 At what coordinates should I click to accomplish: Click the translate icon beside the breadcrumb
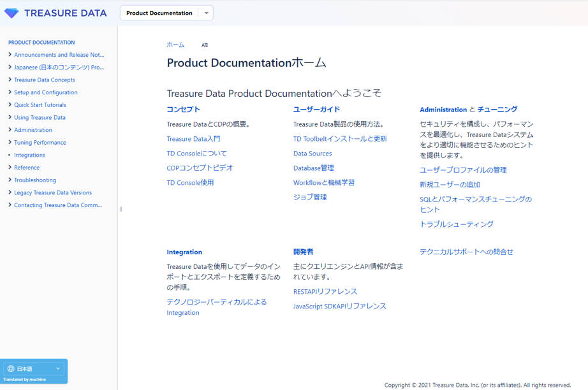[x=204, y=45]
